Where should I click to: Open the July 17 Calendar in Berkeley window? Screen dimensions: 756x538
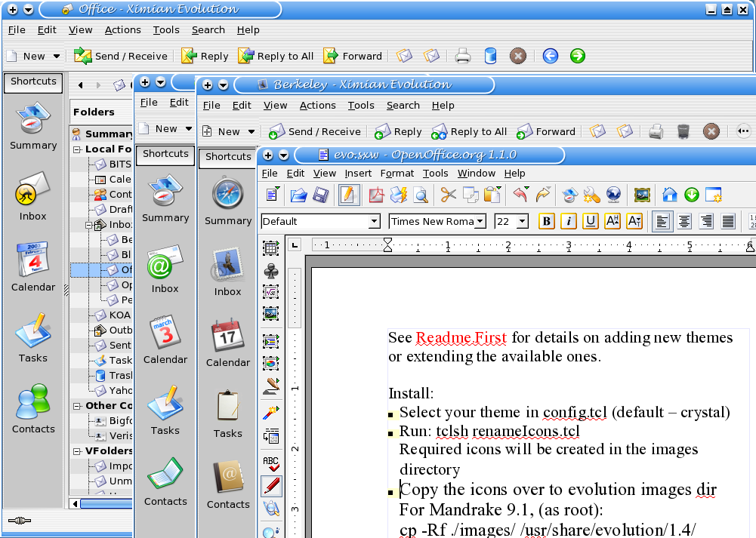point(227,343)
